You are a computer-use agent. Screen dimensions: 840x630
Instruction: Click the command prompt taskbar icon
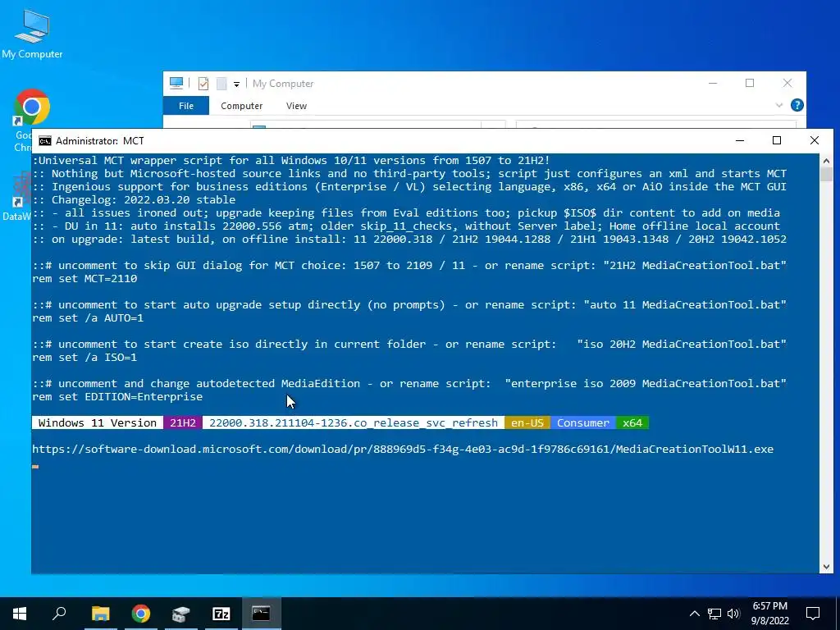(262, 614)
